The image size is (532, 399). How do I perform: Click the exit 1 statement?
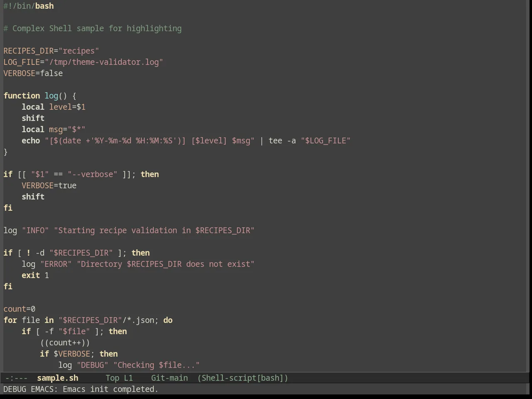pyautogui.click(x=35, y=276)
